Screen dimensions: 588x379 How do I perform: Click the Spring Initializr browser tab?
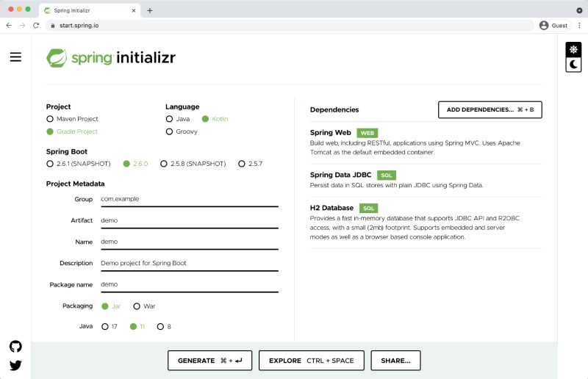pos(89,10)
